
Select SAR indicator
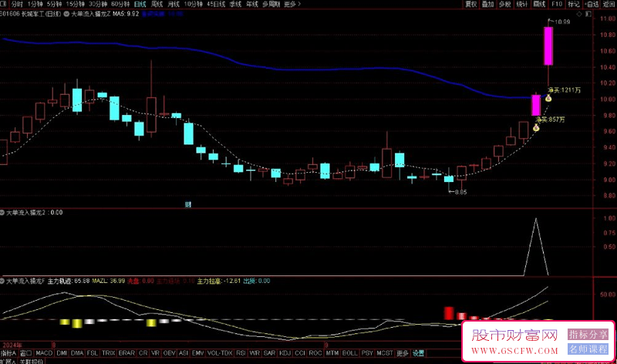point(269,353)
